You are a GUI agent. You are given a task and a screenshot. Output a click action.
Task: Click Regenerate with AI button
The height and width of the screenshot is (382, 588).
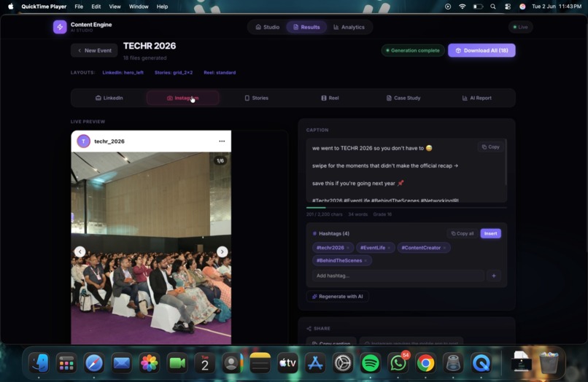(x=338, y=297)
